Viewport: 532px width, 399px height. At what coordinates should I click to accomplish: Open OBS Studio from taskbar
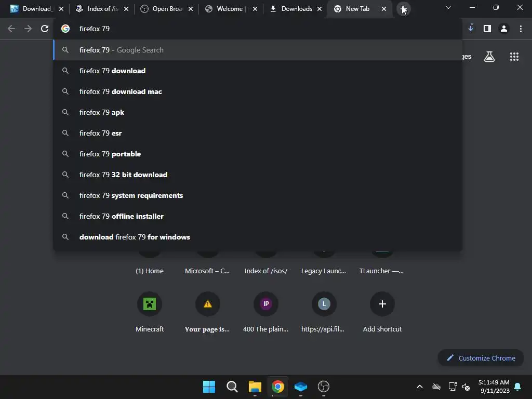pyautogui.click(x=324, y=387)
